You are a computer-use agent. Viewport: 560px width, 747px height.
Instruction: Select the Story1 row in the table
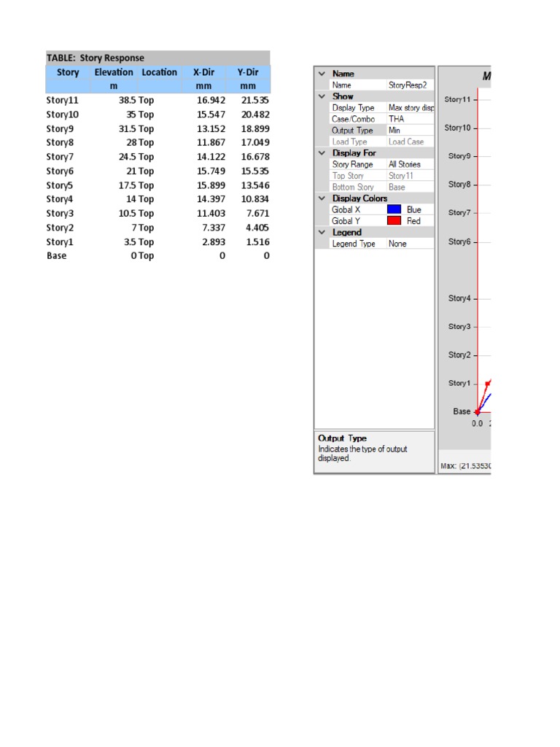157,242
